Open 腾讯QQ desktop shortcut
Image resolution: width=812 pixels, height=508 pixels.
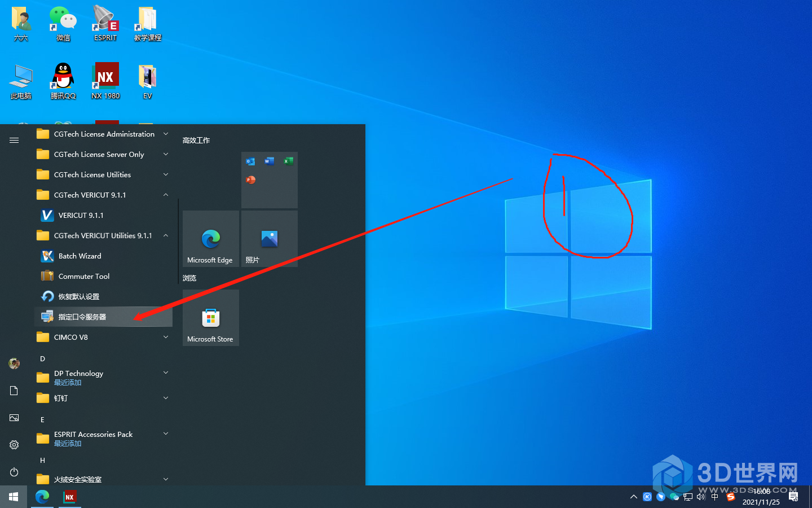point(63,81)
